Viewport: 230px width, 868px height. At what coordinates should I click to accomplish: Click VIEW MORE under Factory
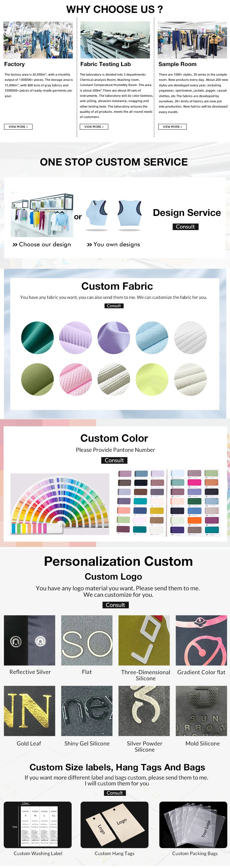[18, 127]
